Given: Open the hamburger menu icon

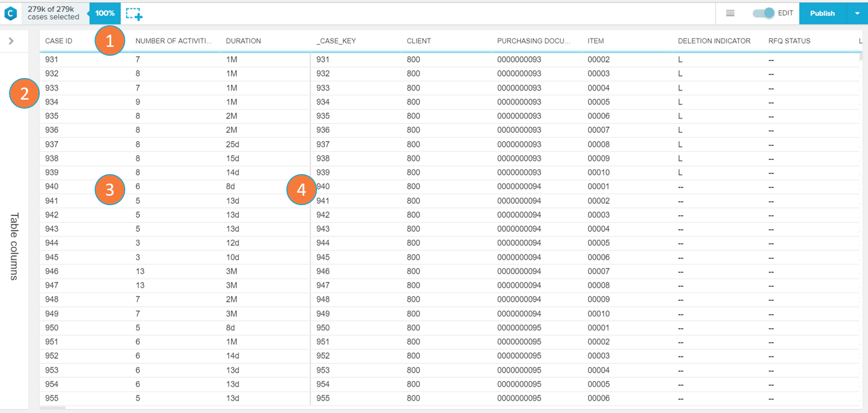Looking at the screenshot, I should click(730, 14).
